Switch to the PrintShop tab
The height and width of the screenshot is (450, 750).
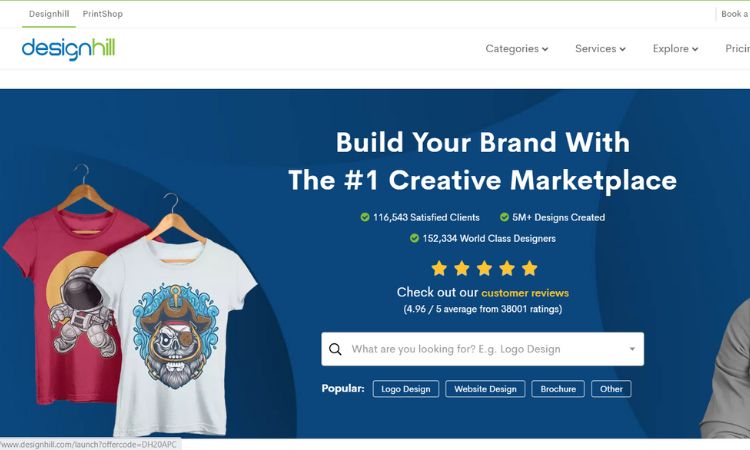click(x=102, y=14)
